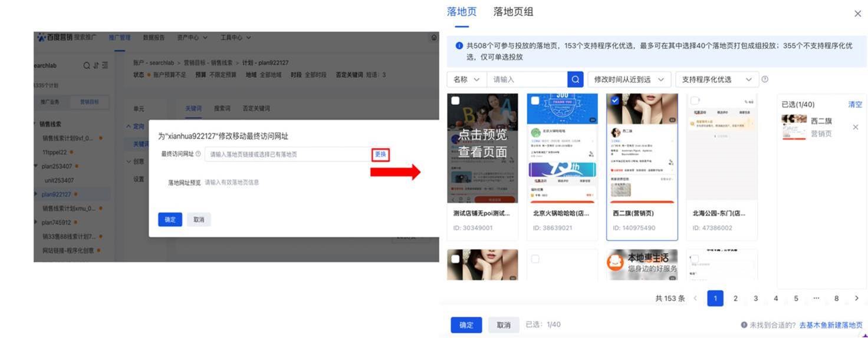Click the sort icon in the left sidebar
The width and height of the screenshot is (868, 338).
[x=96, y=65]
